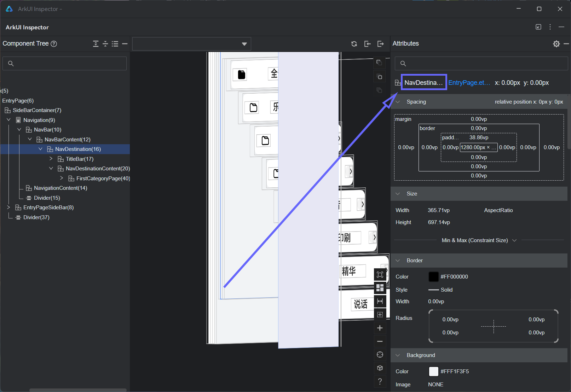Click the expand-all icon in Component Tree header
This screenshot has width=571, height=392.
[96, 44]
